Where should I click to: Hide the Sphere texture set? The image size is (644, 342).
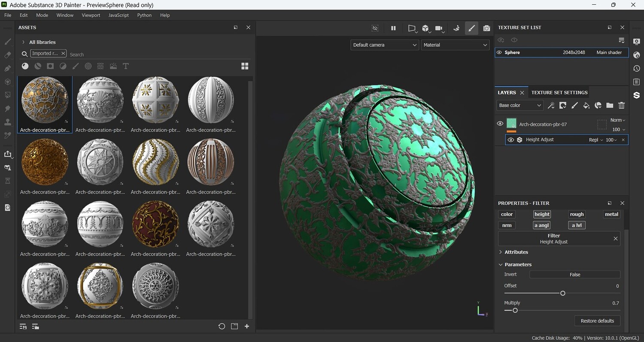(499, 52)
